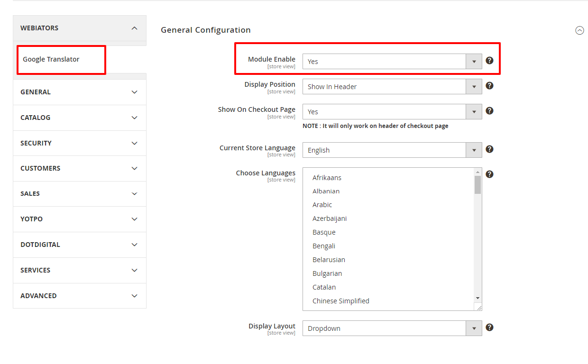Open the Display Position dropdown
Viewport: 588px width, 364px height.
[392, 87]
